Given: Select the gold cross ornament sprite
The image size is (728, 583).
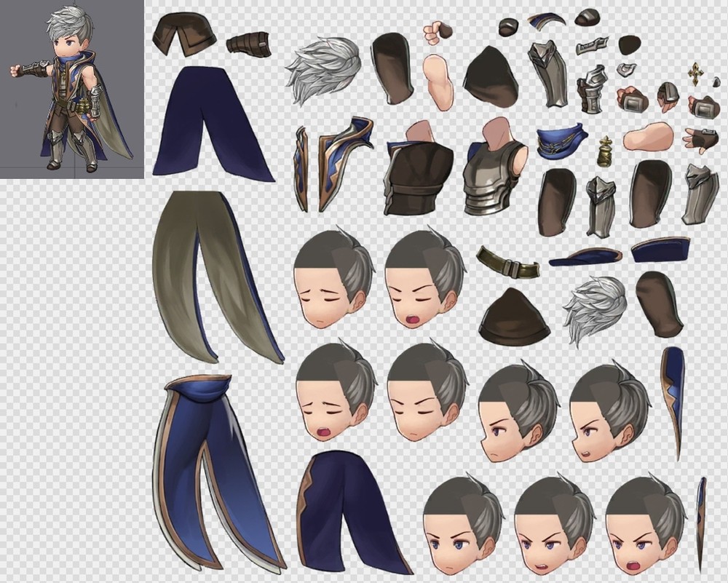Looking at the screenshot, I should pyautogui.click(x=695, y=74).
